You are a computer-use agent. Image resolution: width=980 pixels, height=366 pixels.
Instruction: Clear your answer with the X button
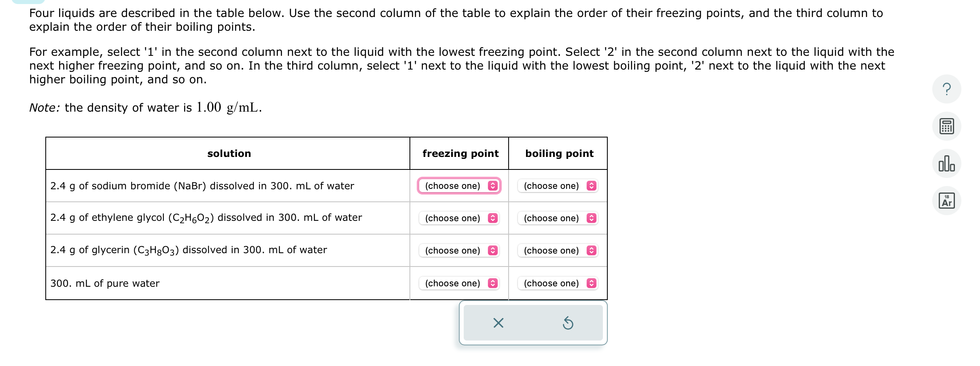(x=498, y=323)
